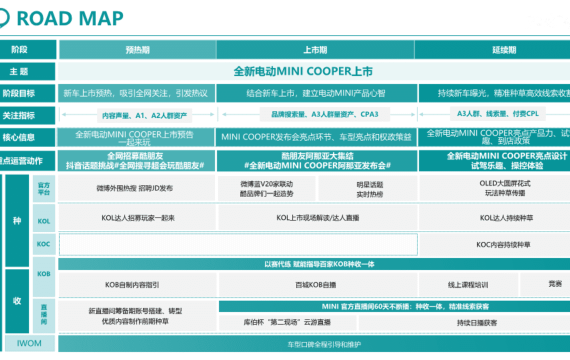Image resolution: width=570 pixels, height=360 pixels.
Task: Click the empty dashed KOC cell
Action: pyautogui.click(x=238, y=244)
